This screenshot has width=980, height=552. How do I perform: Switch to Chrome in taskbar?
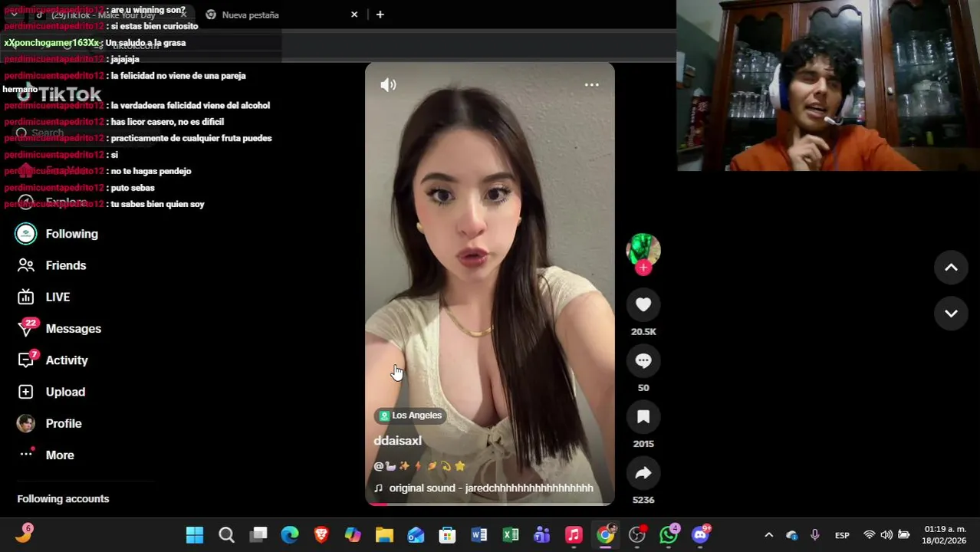click(x=606, y=535)
